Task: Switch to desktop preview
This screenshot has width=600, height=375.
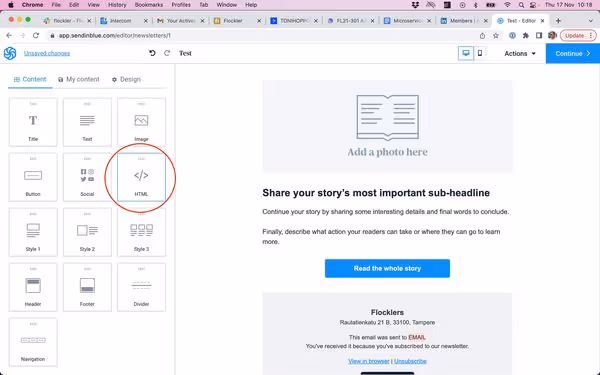Action: tap(466, 53)
